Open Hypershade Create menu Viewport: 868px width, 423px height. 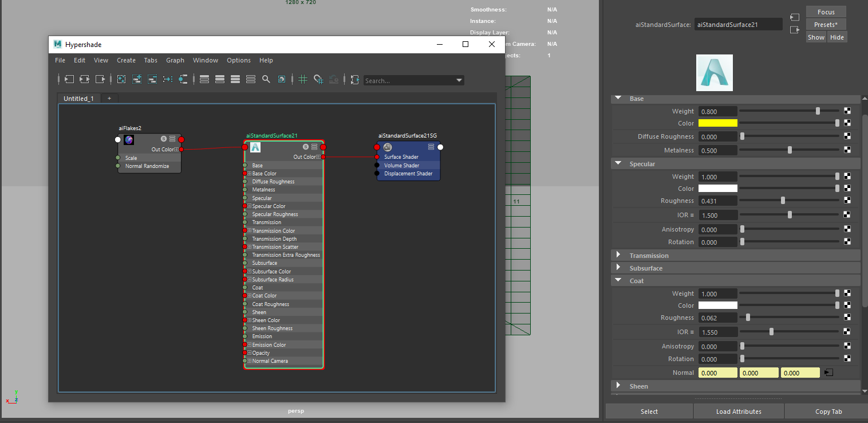126,60
